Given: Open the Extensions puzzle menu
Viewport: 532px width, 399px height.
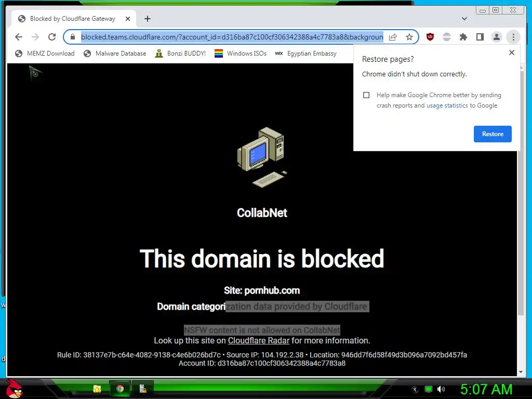Looking at the screenshot, I should tap(463, 37).
